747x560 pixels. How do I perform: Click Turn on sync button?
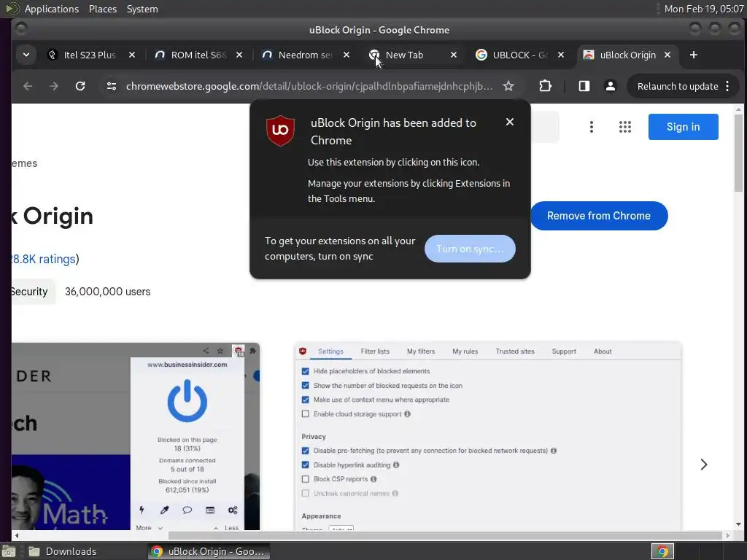[470, 249]
